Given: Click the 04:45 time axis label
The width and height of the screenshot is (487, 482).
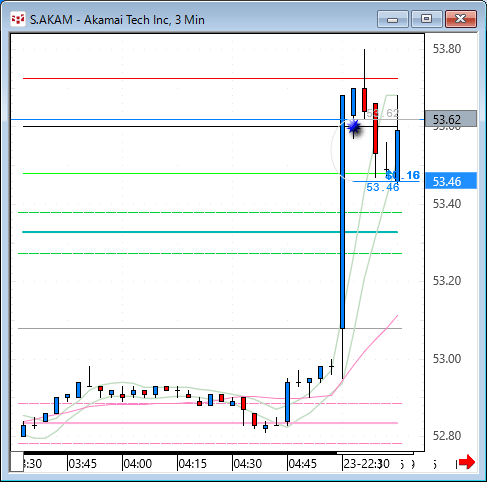Looking at the screenshot, I should [302, 464].
